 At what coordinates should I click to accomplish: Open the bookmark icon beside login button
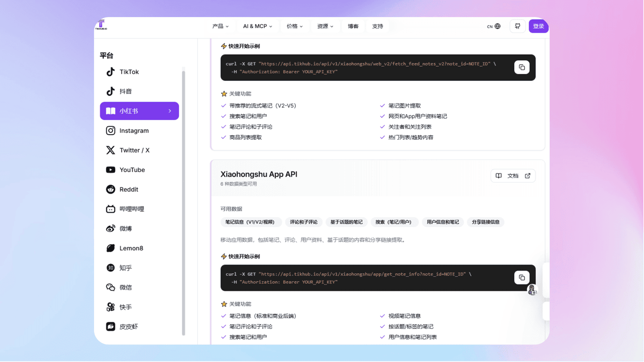click(517, 26)
